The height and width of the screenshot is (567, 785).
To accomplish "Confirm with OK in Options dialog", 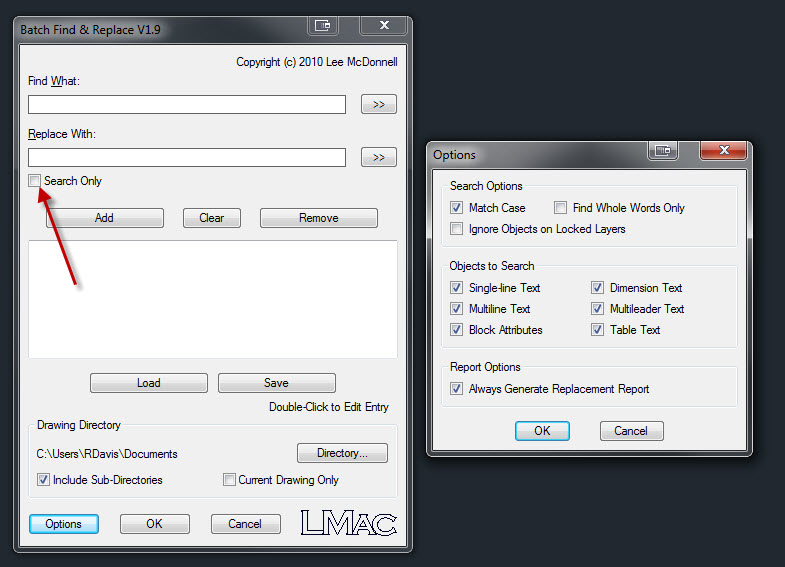I will [542, 431].
